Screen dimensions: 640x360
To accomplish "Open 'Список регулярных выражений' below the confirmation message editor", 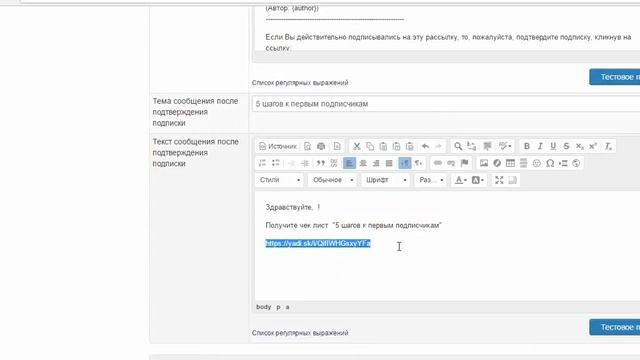I will 300,333.
